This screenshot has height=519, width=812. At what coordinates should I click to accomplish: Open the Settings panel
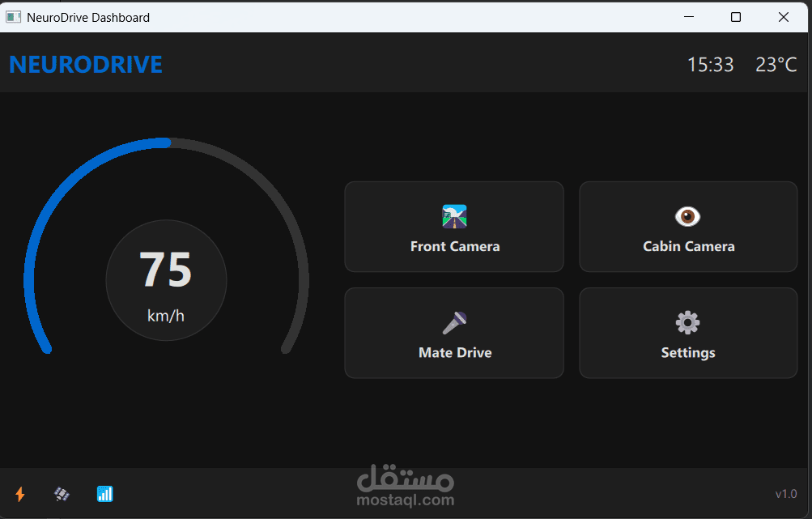point(688,333)
